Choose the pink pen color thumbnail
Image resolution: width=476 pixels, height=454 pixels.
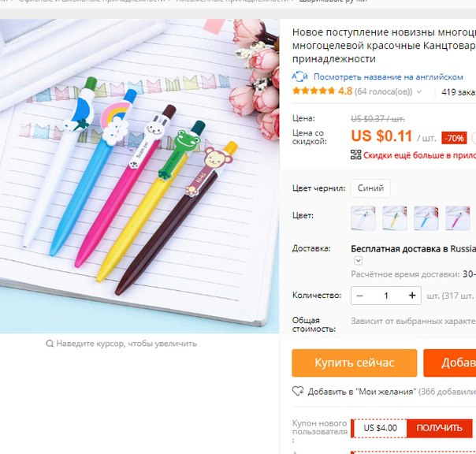tap(458, 218)
